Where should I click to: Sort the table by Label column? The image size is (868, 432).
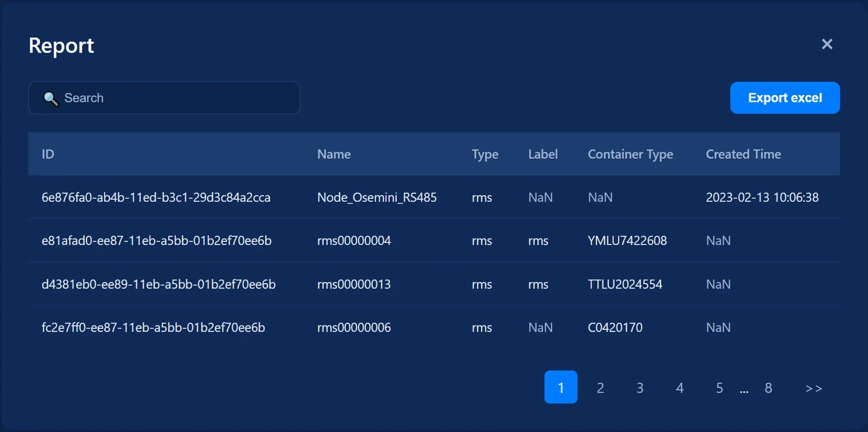543,154
